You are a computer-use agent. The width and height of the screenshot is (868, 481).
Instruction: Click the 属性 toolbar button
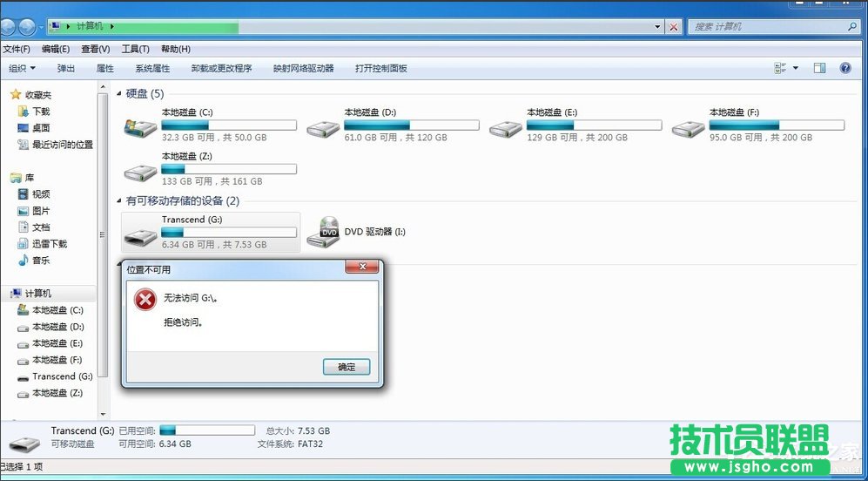coord(104,68)
